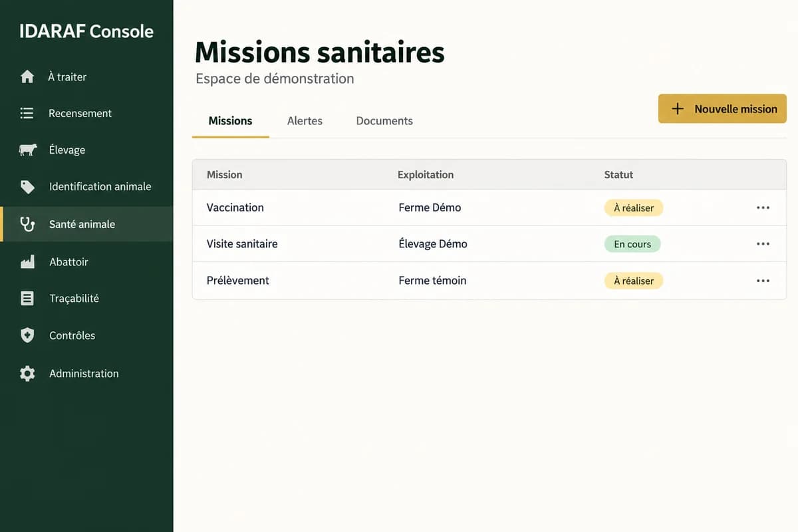Screen dimensions: 798x532
Task: Switch to the Missions tab
Action: [x=230, y=121]
